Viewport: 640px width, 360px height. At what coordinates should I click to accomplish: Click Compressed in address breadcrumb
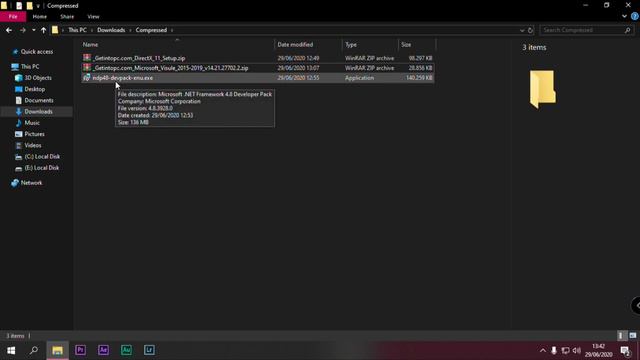click(151, 30)
